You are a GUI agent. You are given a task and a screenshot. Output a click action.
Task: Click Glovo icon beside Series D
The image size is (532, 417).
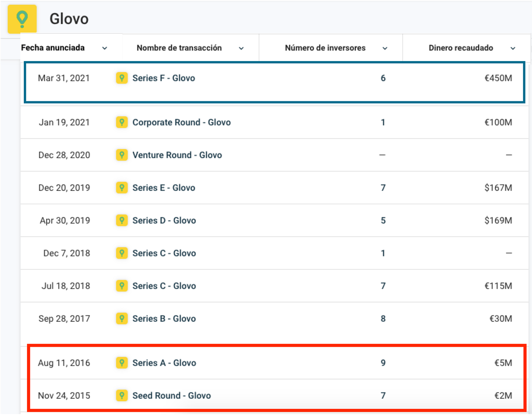(x=122, y=220)
